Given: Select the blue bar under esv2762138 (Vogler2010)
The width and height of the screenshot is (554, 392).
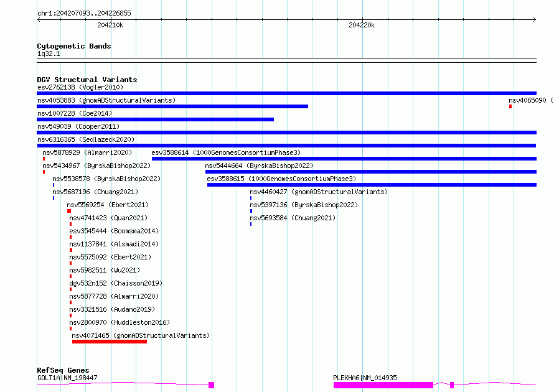Looking at the screenshot, I should click(x=286, y=93).
